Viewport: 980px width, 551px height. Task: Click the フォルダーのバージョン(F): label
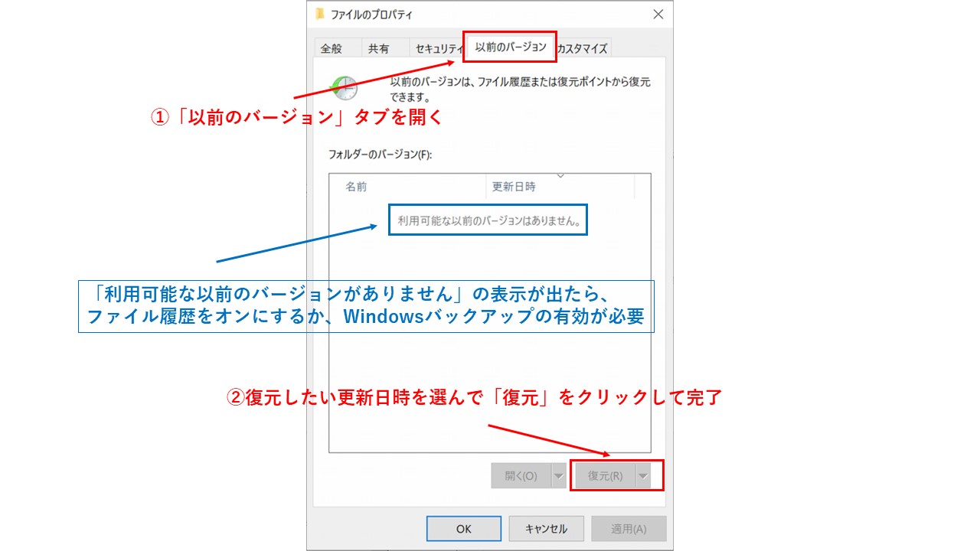tap(381, 155)
